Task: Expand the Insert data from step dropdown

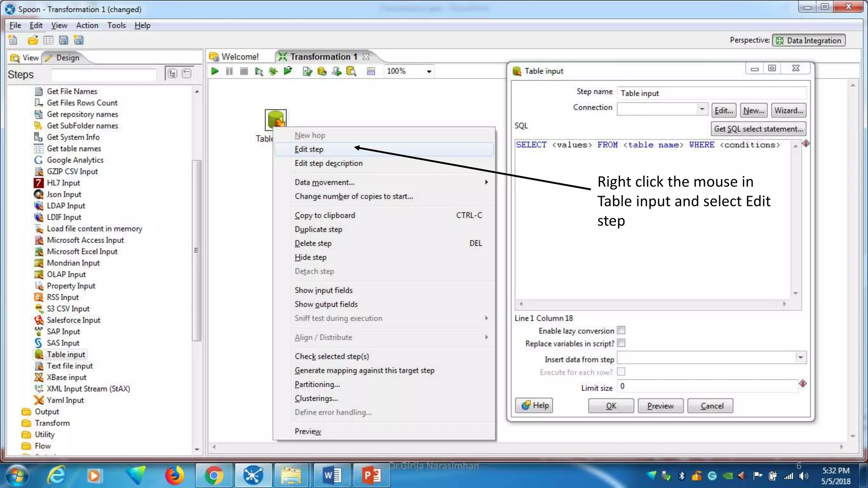Action: 800,358
